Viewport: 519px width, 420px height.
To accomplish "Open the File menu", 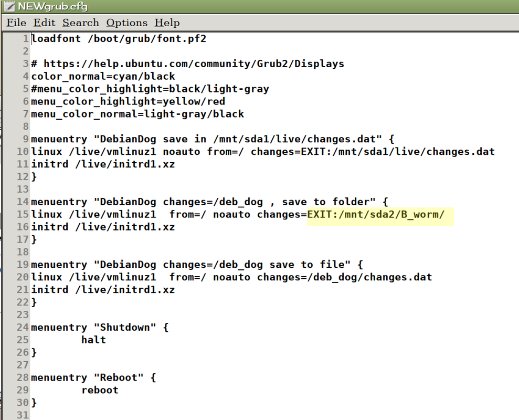I will click(x=16, y=23).
